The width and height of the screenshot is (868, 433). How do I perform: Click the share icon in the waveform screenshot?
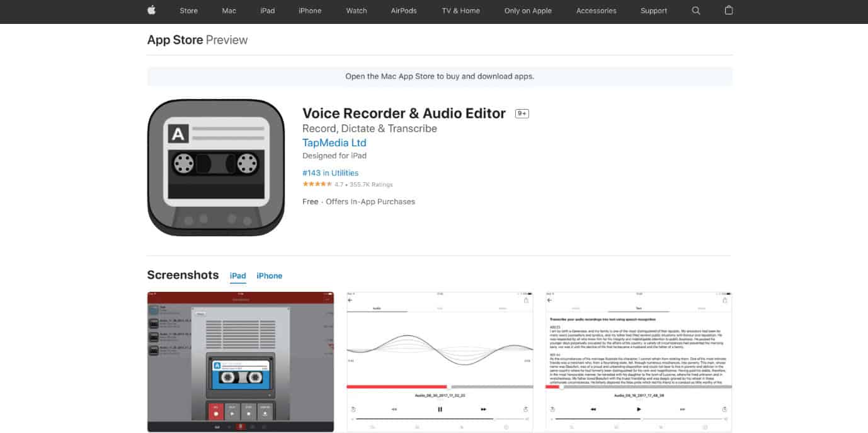click(x=526, y=301)
